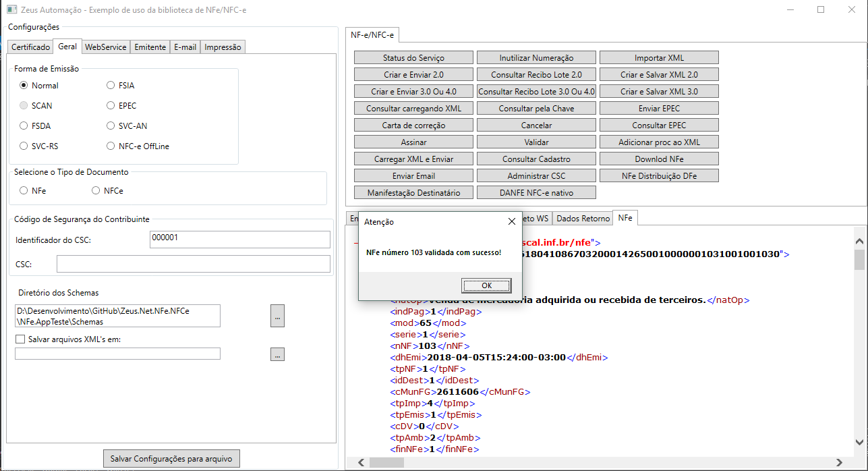
Task: Click Status do Serviço button
Action: coord(413,58)
